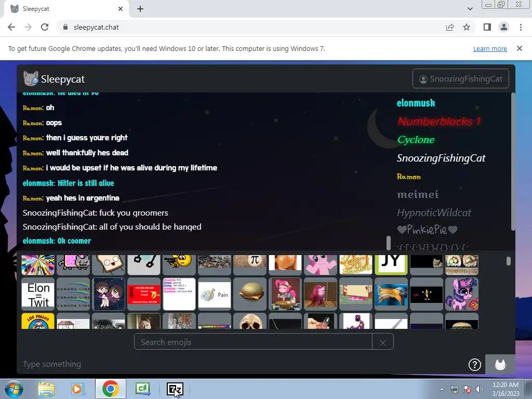This screenshot has height=399, width=532.
Task: Pick the rainbow burst emoji
Action: (x=38, y=264)
